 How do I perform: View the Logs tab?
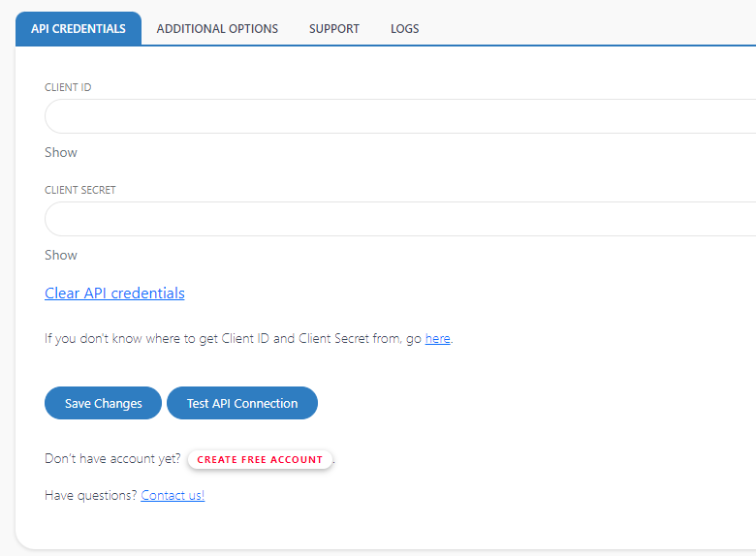pyautogui.click(x=404, y=29)
